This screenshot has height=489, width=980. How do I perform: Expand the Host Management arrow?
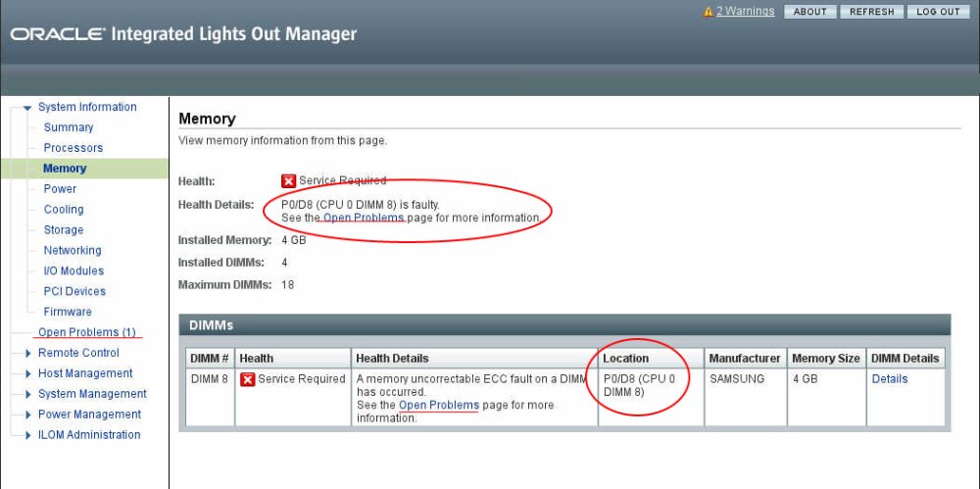(28, 374)
